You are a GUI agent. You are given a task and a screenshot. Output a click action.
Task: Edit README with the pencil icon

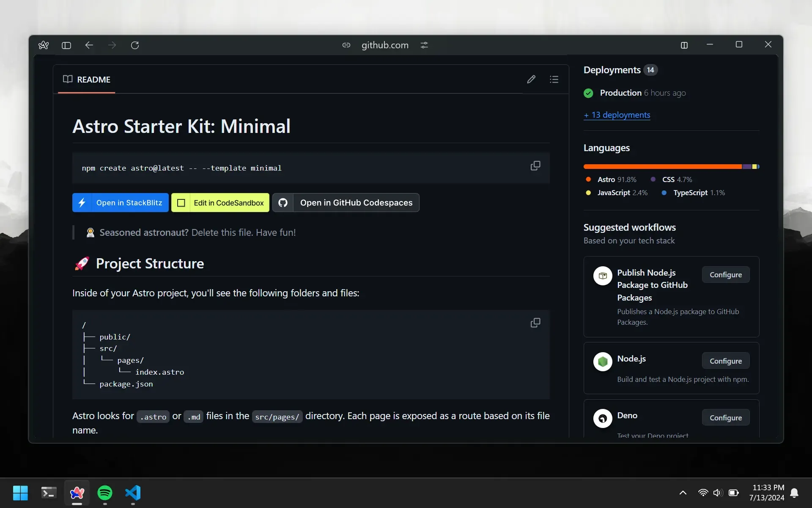click(531, 79)
